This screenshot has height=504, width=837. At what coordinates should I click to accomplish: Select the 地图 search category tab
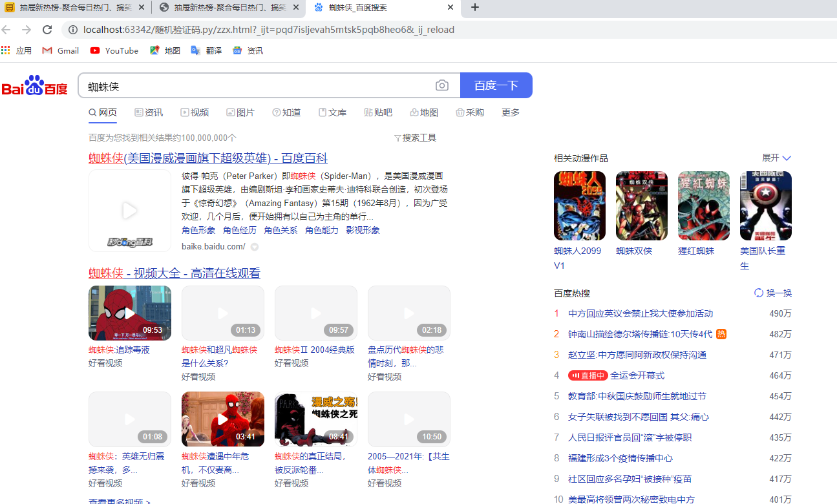pyautogui.click(x=424, y=112)
